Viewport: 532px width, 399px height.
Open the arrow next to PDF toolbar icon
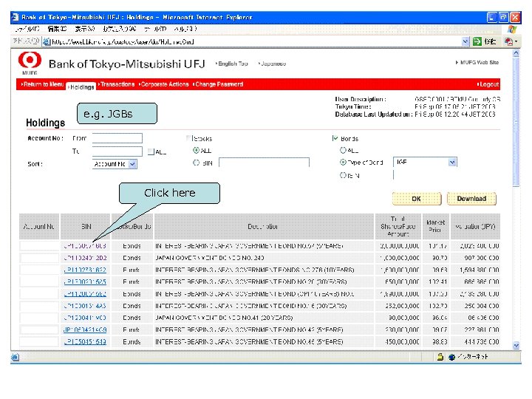pos(516,41)
